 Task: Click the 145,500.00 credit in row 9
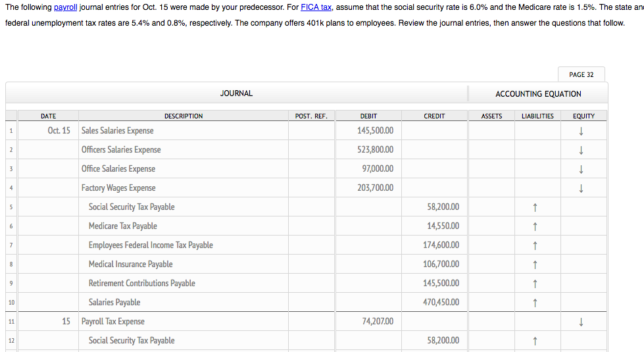441,283
